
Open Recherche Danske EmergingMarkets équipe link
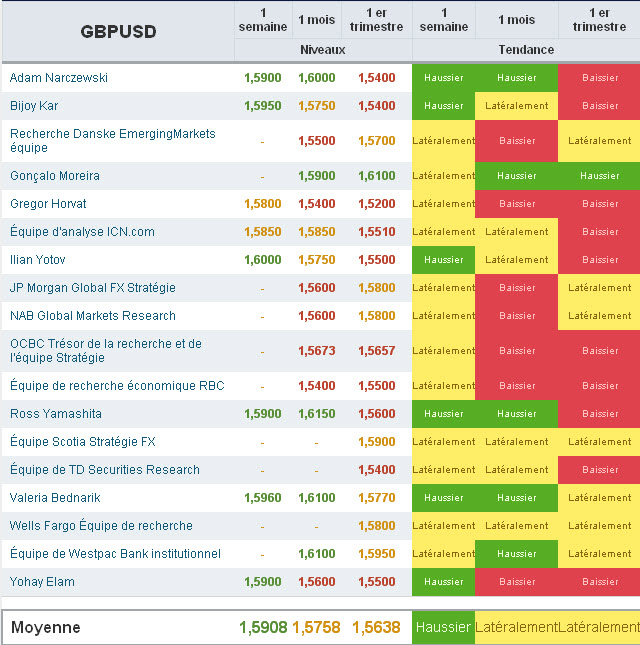click(112, 141)
